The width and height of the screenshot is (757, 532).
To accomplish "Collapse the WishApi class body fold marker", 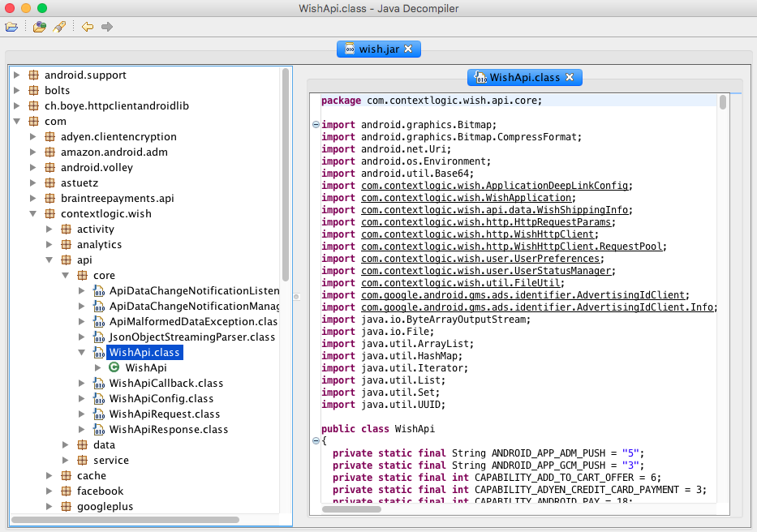I will click(x=316, y=440).
